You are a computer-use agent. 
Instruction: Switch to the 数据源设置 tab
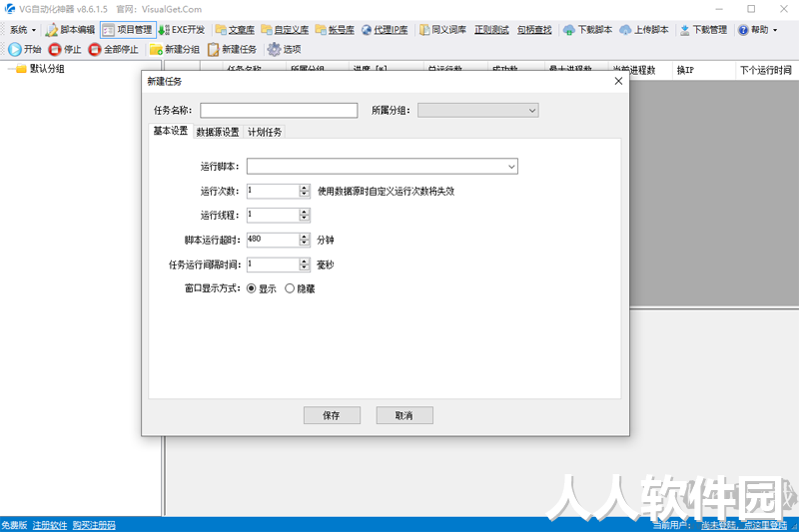(x=218, y=132)
